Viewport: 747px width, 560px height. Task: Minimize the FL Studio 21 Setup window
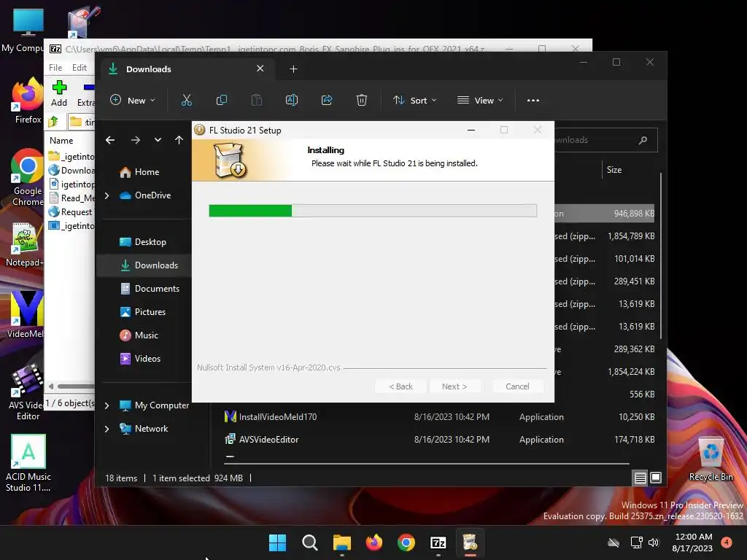tap(471, 130)
